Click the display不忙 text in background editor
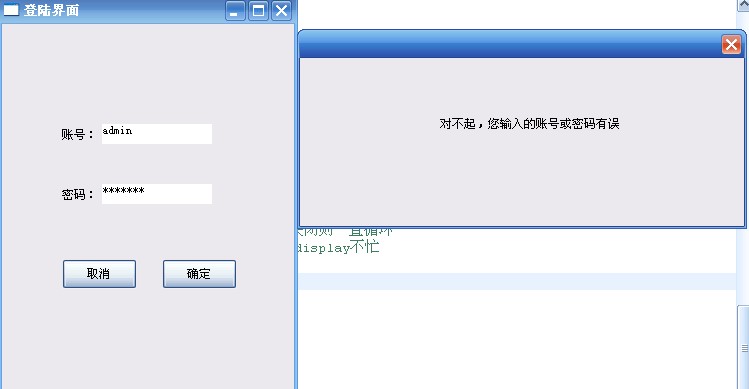749x389 pixels. [x=338, y=248]
